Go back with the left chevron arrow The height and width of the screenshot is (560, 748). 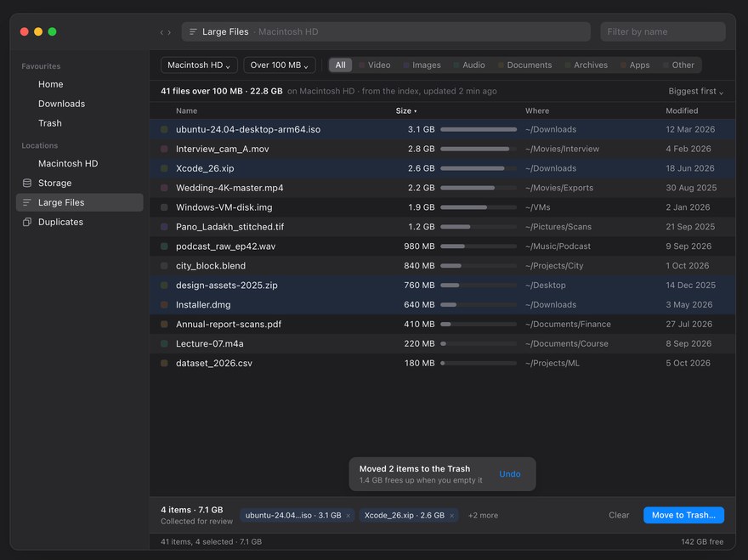pos(161,32)
